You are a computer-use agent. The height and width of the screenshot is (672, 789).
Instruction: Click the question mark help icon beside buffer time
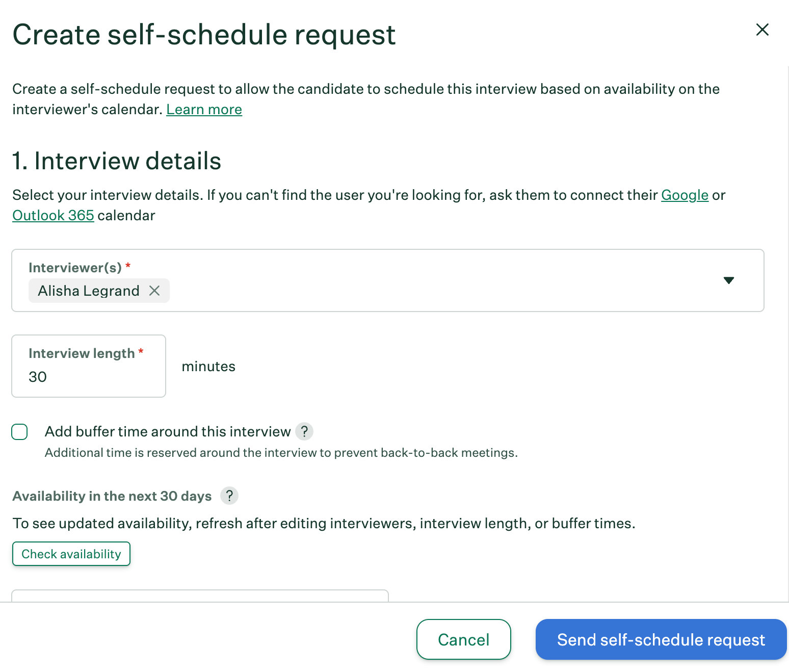pyautogui.click(x=304, y=431)
